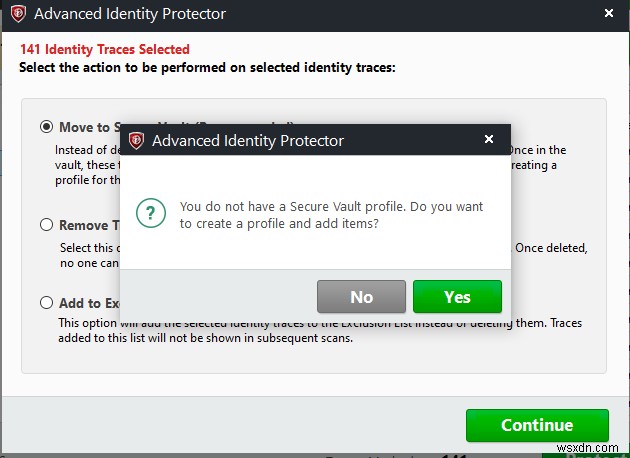The width and height of the screenshot is (630, 458).
Task: Close the main Advanced Identity Protector window
Action: click(609, 14)
